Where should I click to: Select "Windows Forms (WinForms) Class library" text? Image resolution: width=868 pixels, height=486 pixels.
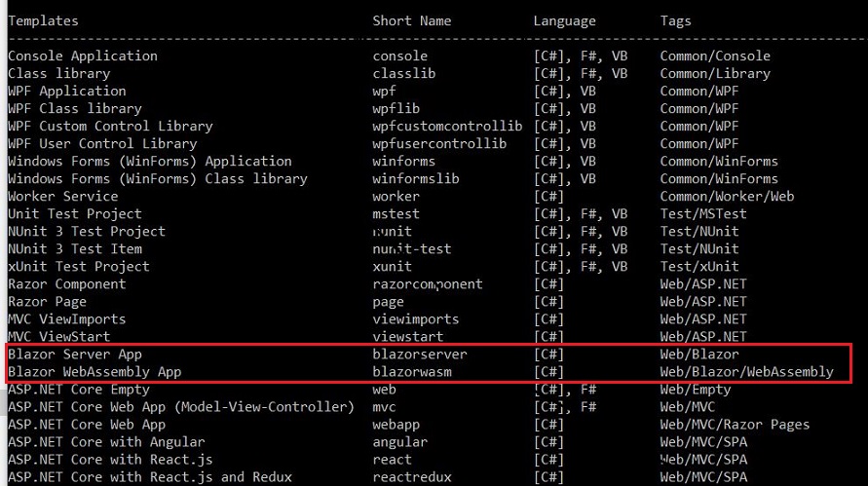click(157, 179)
